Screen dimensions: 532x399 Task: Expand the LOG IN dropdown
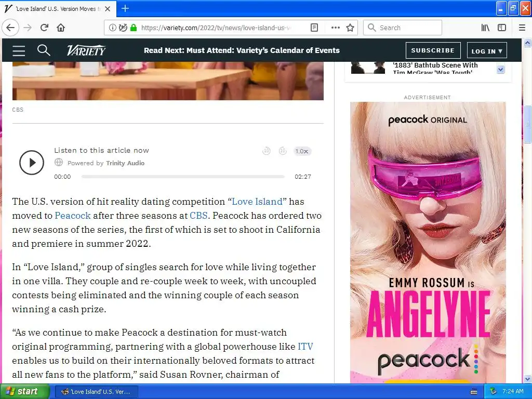pos(487,51)
